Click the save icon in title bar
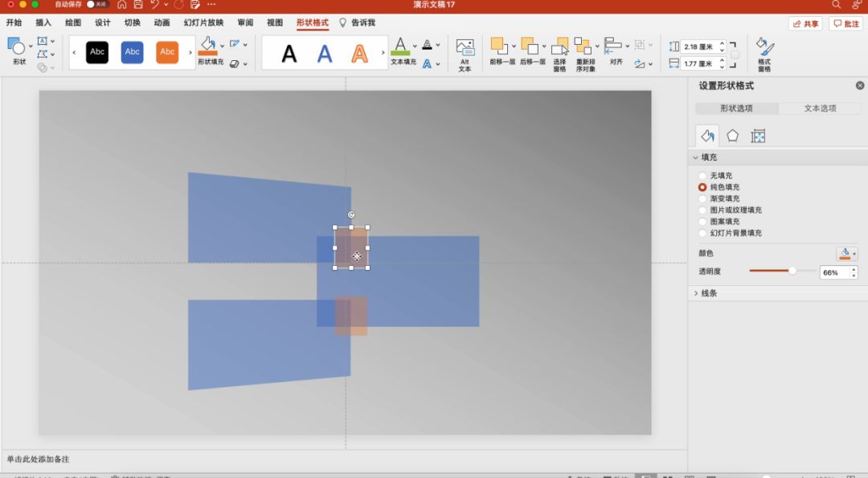Viewport: 868px width, 478px height. click(x=138, y=5)
